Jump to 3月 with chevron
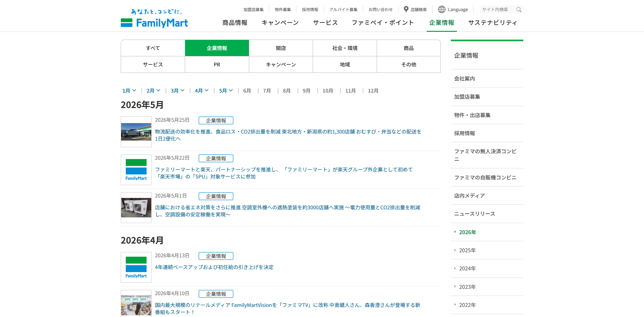The width and height of the screenshot is (644, 317). (x=177, y=91)
